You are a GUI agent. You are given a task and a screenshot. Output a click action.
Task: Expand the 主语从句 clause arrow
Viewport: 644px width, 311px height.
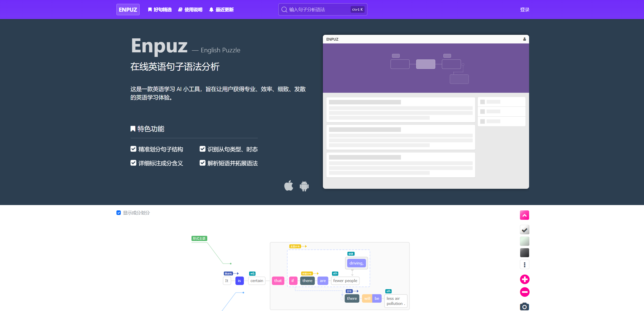pyautogui.click(x=306, y=246)
